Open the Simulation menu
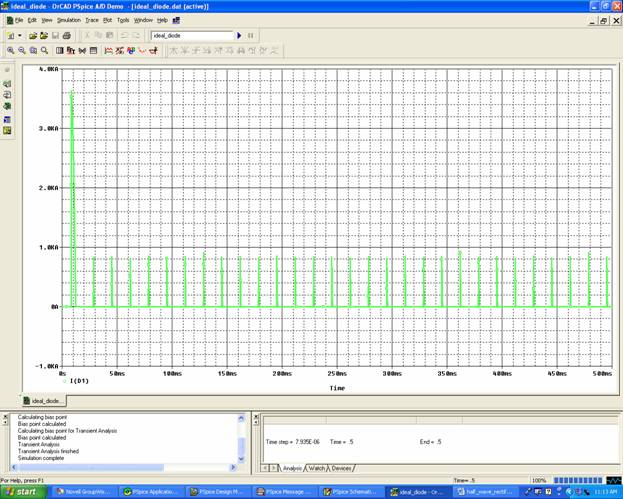This screenshot has width=623, height=499. point(69,20)
